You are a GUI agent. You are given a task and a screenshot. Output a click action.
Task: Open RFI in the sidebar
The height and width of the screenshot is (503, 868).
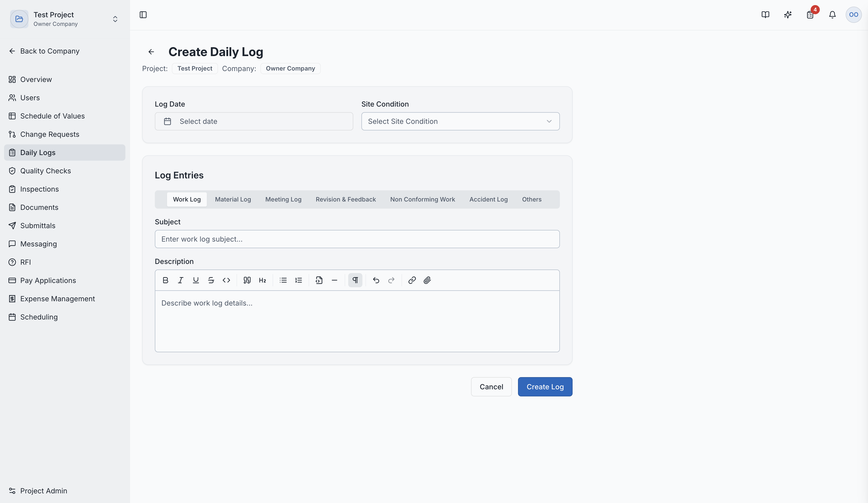64,262
